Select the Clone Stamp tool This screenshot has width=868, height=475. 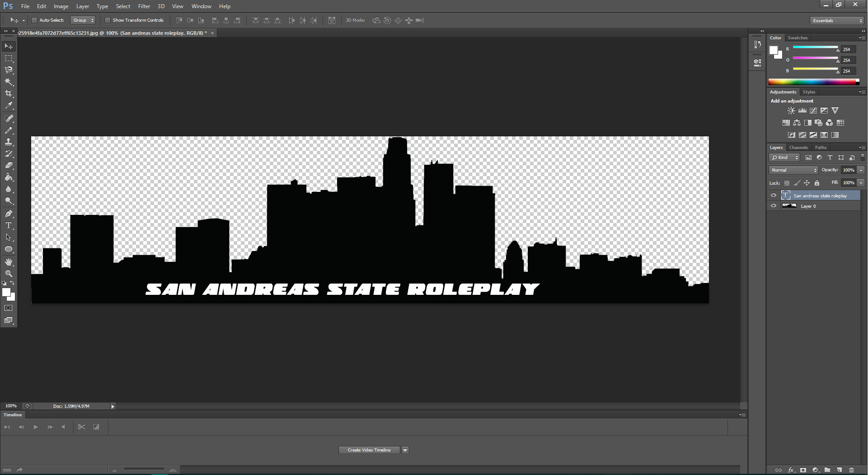tap(9, 142)
